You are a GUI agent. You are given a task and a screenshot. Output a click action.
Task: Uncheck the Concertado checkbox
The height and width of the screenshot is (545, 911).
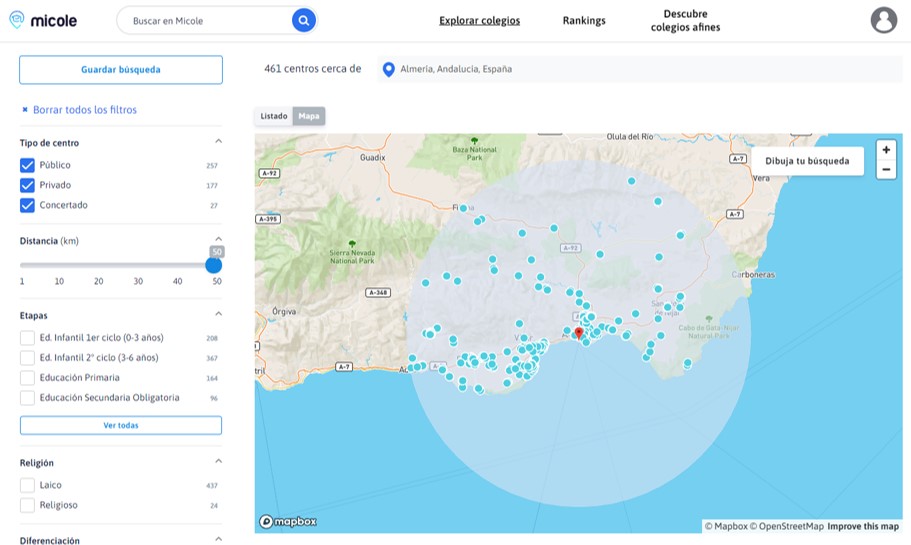pos(27,205)
